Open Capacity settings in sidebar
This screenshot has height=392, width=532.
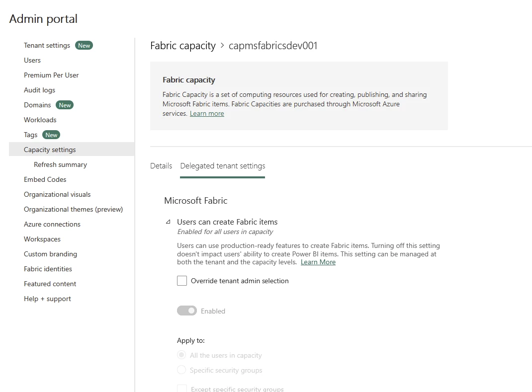pyautogui.click(x=50, y=150)
